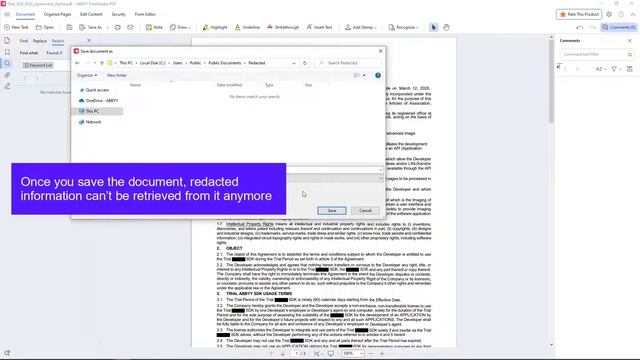Viewport: 640px width, 360px height.
Task: Click the Keyword List button
Action: coord(38,65)
